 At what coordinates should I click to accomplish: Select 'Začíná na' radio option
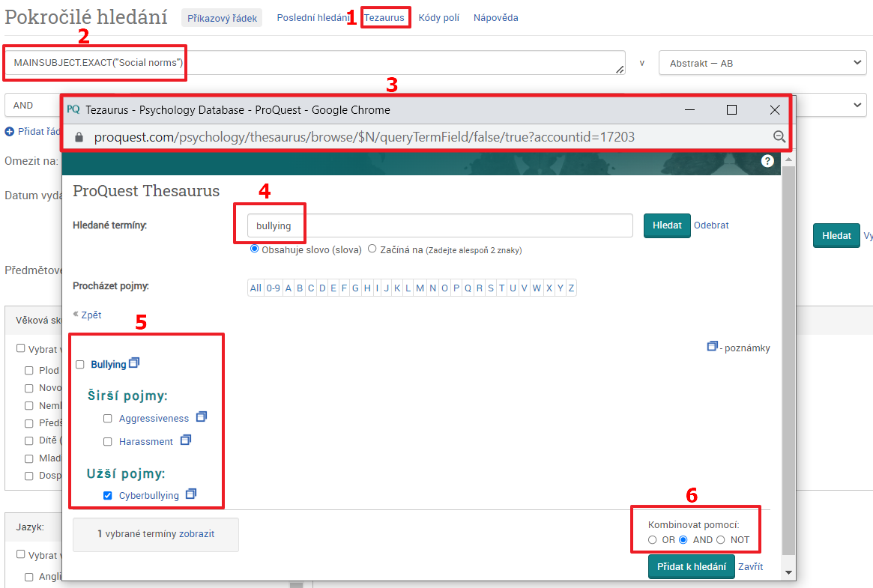click(372, 249)
